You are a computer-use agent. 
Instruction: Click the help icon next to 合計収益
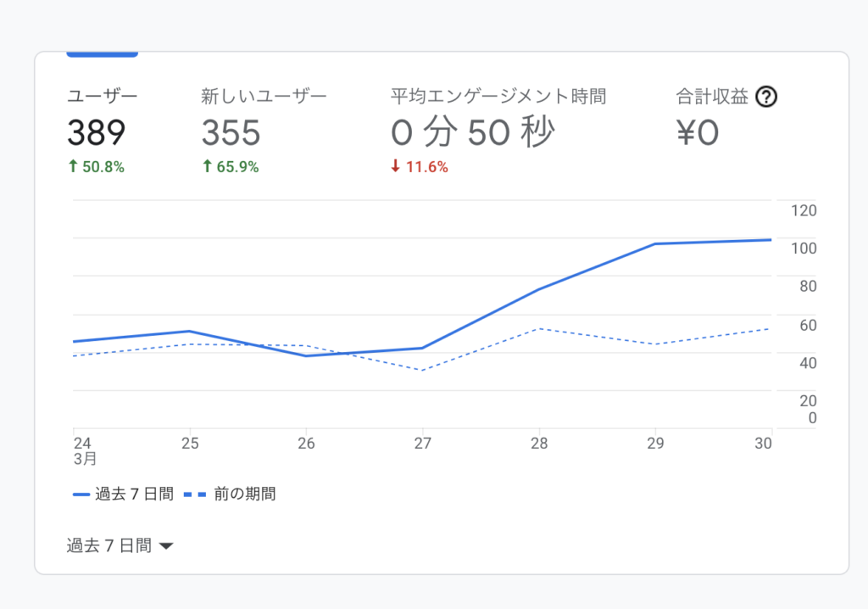click(x=766, y=97)
